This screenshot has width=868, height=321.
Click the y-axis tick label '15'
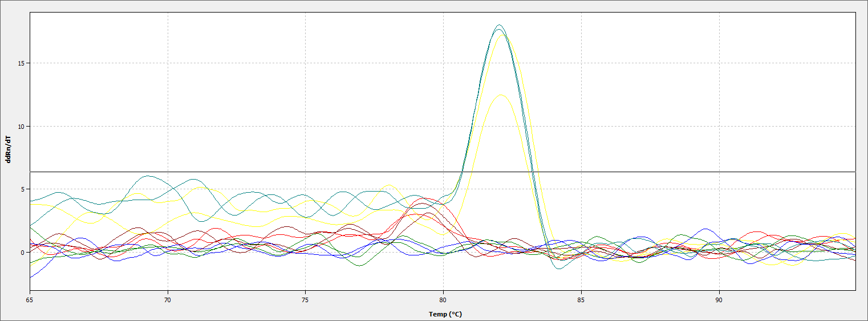pos(20,63)
